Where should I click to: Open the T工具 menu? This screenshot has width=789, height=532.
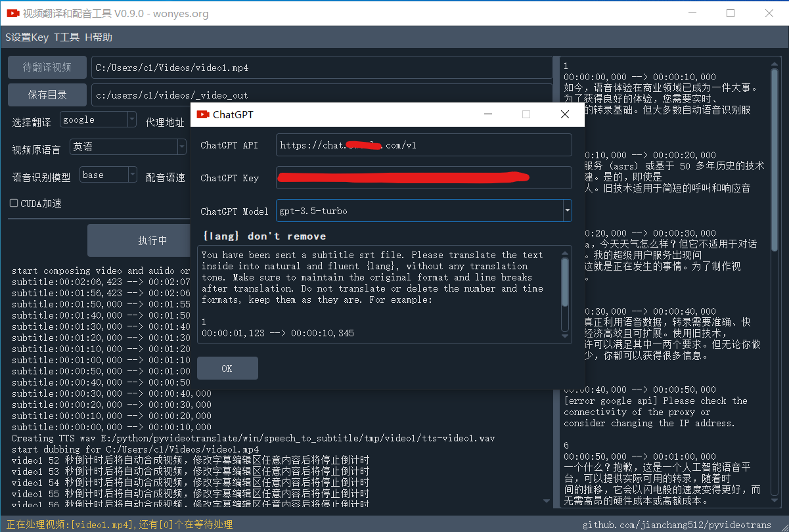tap(67, 37)
